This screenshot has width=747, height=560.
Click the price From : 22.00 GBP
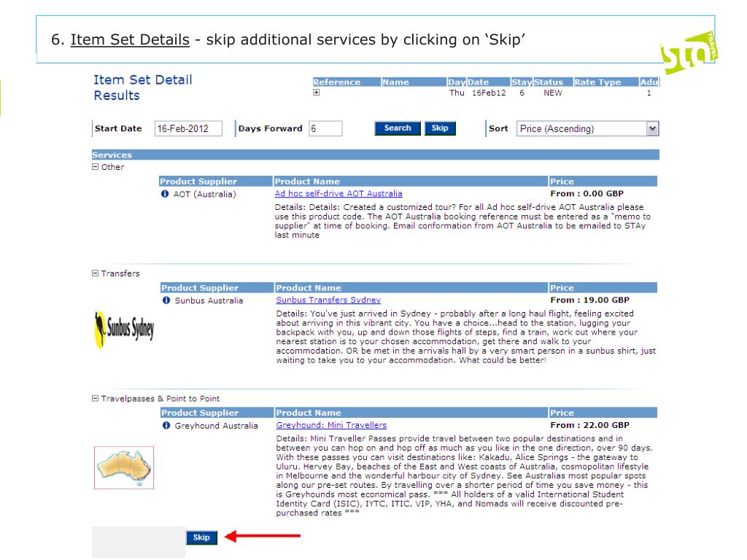pyautogui.click(x=589, y=425)
